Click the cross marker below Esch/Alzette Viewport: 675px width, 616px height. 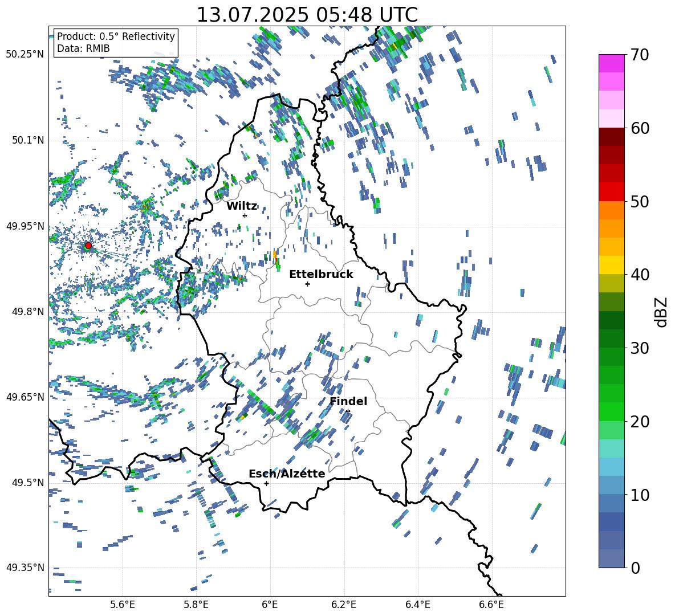(x=266, y=483)
